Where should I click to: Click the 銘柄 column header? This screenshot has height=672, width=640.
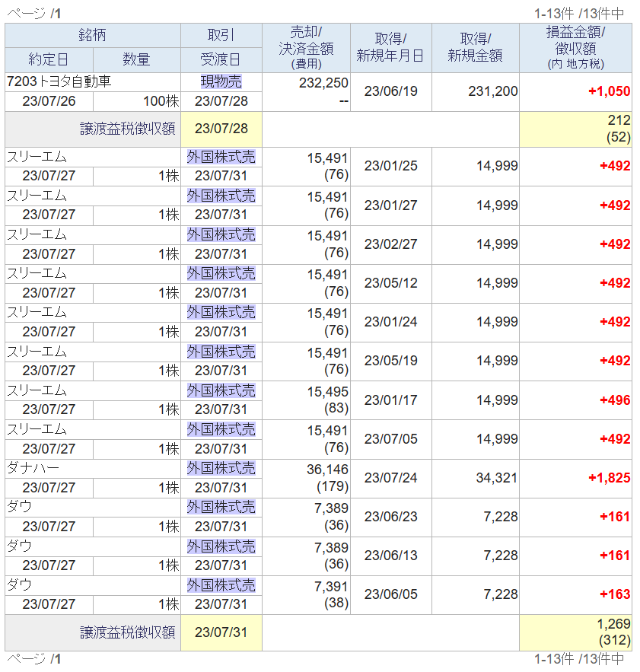pyautogui.click(x=93, y=35)
